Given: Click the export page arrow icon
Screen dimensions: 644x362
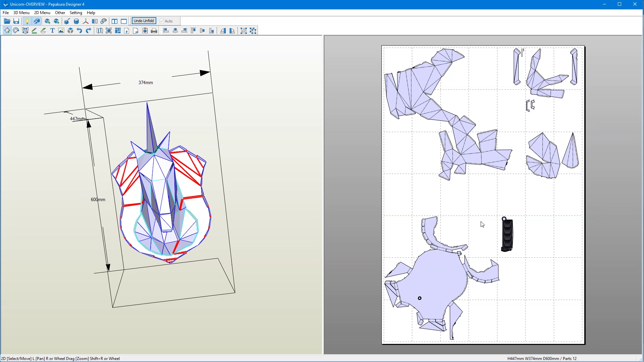Looking at the screenshot, I should (x=136, y=31).
